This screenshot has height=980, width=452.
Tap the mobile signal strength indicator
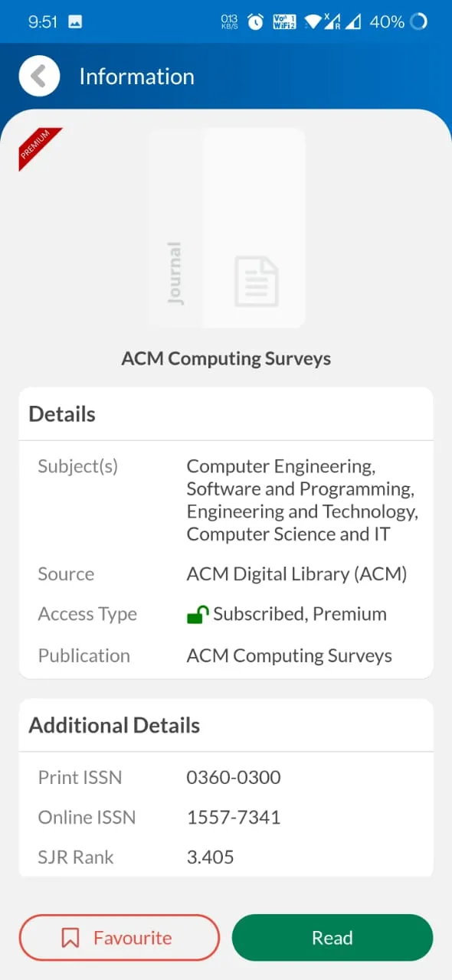(x=354, y=21)
